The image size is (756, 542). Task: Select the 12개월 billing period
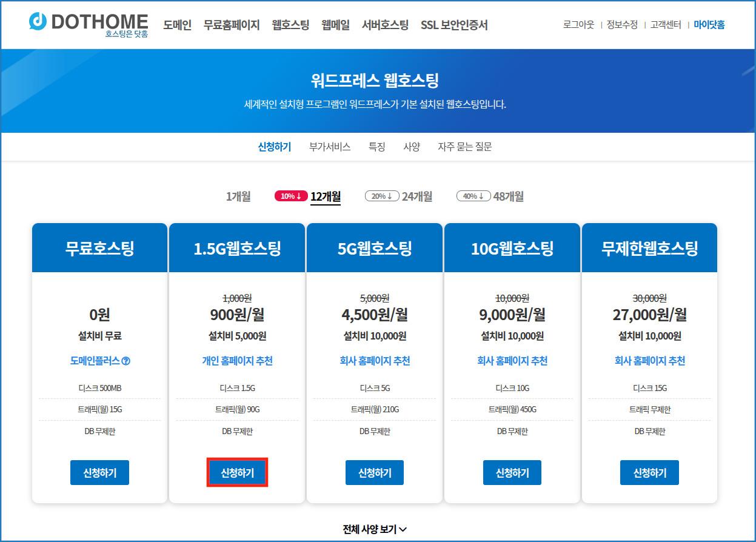pyautogui.click(x=326, y=196)
